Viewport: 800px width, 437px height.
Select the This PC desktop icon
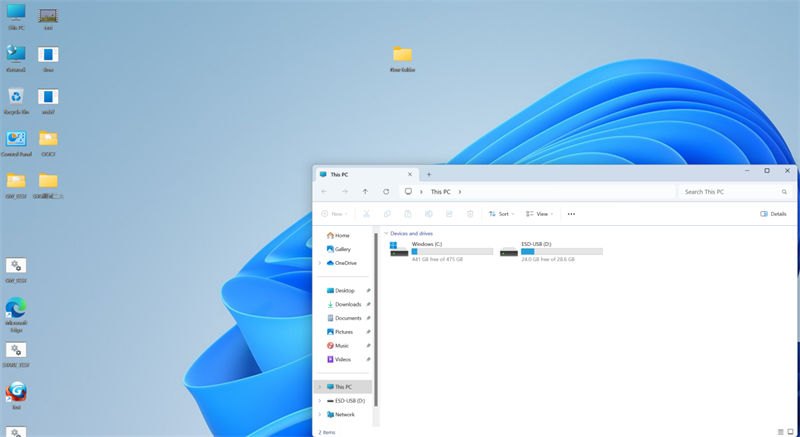pyautogui.click(x=16, y=17)
